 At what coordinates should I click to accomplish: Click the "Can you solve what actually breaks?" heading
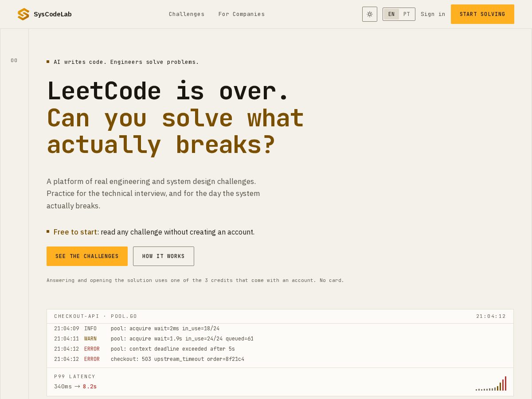175,131
